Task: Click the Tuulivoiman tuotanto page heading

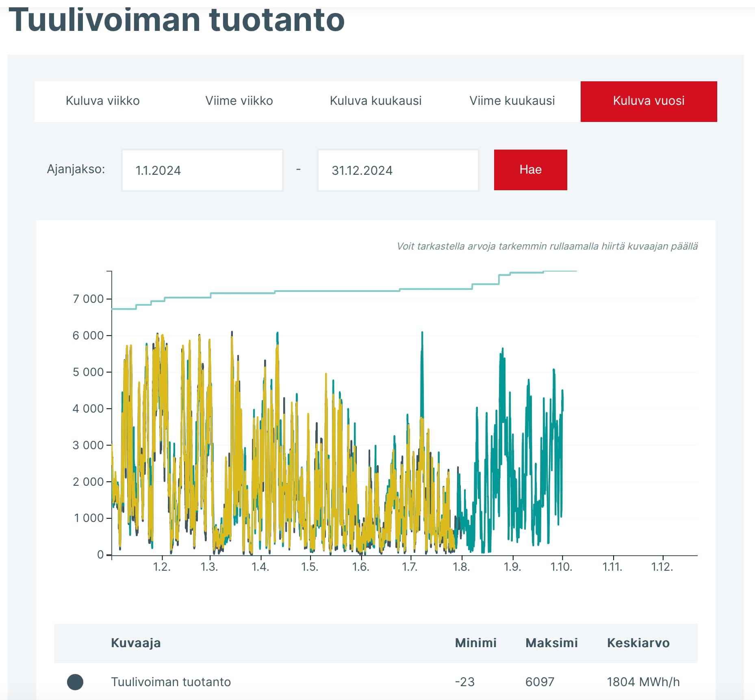Action: coord(177,20)
